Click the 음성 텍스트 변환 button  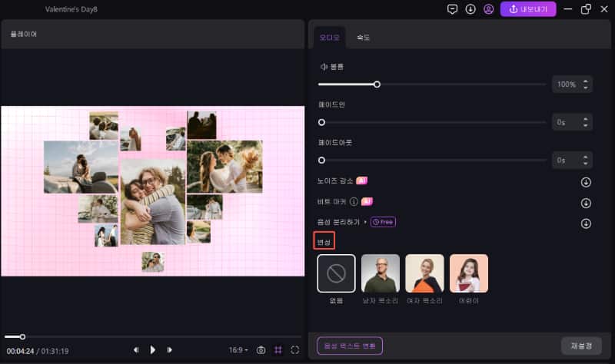(350, 346)
